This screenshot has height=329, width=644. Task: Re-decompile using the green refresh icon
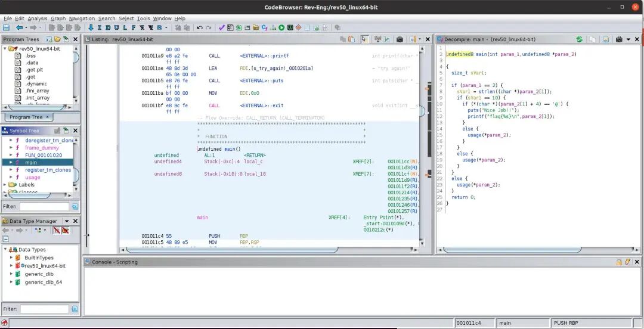point(579,39)
